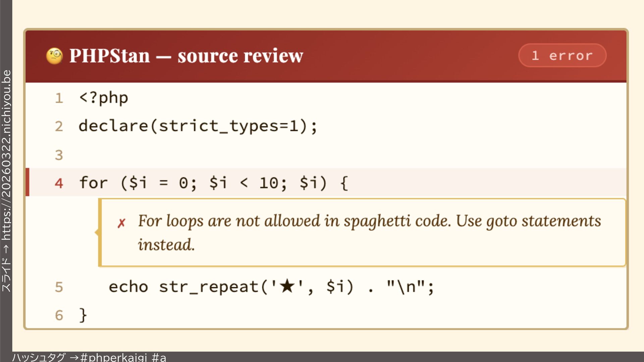Click the monocle face emoji icon
The image size is (644, 362).
tap(54, 56)
